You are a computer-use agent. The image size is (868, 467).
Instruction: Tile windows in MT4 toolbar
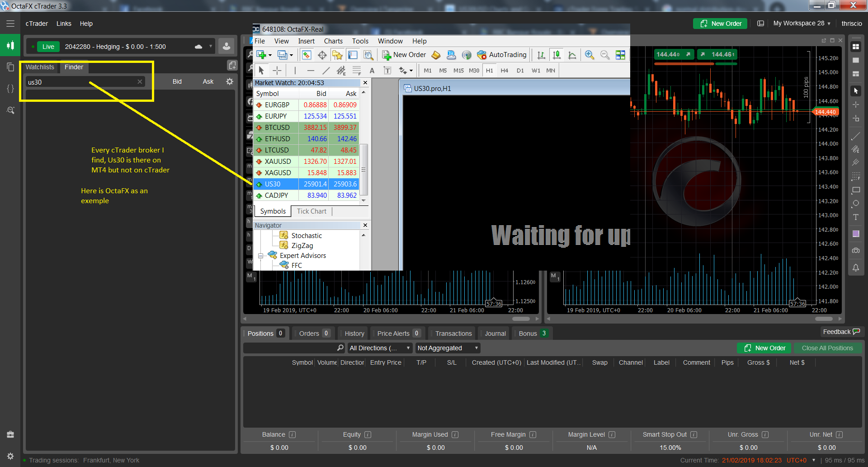(x=620, y=55)
